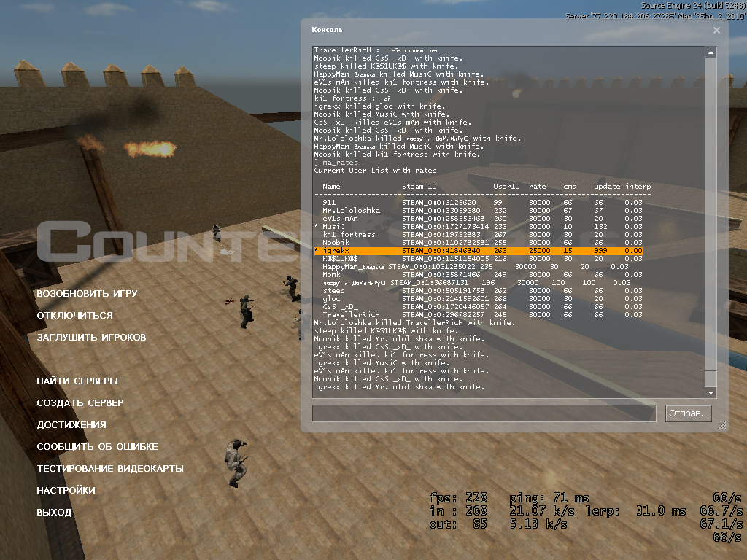Image resolution: width=747 pixels, height=560 pixels.
Task: Click ВЫХОД to quit game
Action: (x=54, y=513)
